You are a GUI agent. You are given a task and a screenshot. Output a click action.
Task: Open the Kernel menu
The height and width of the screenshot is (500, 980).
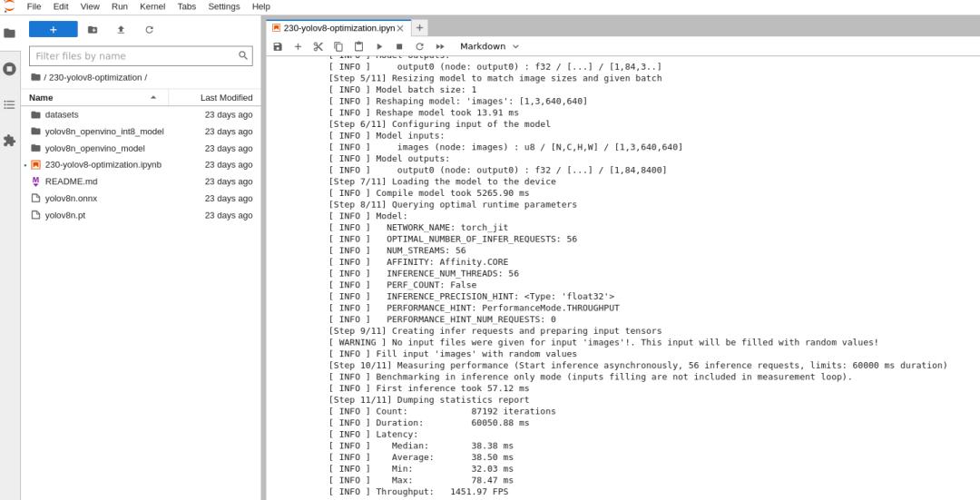coord(152,6)
